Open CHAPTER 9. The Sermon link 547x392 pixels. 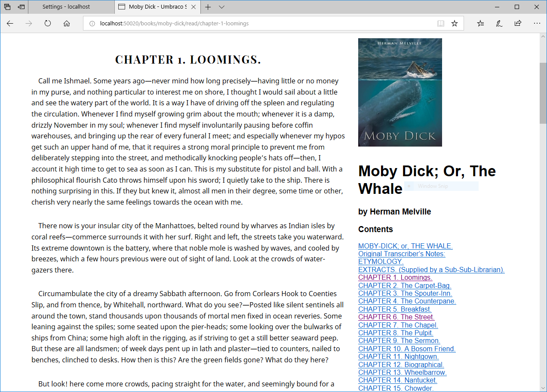coord(399,341)
